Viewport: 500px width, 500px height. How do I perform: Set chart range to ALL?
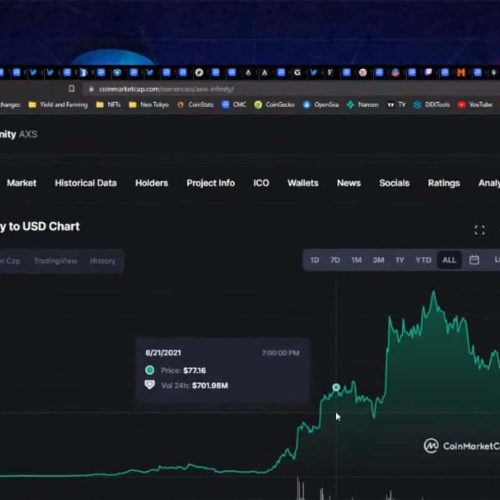(449, 260)
